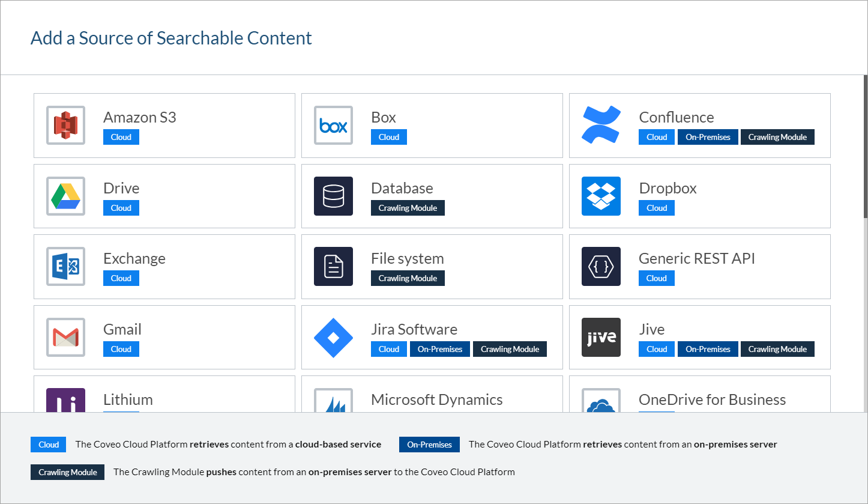Open the Confluence source title
Viewport: 868px width, 504px height.
[677, 117]
